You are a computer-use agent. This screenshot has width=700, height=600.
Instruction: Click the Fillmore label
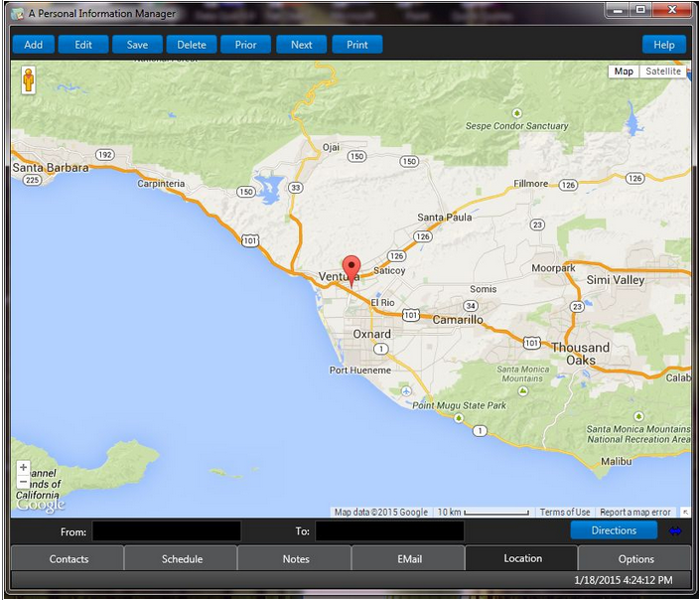(530, 183)
